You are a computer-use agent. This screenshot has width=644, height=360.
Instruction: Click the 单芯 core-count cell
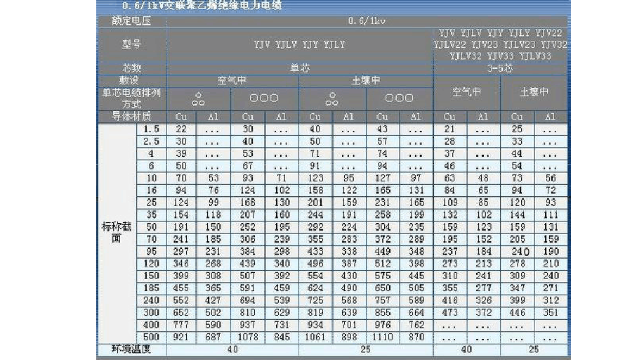300,68
